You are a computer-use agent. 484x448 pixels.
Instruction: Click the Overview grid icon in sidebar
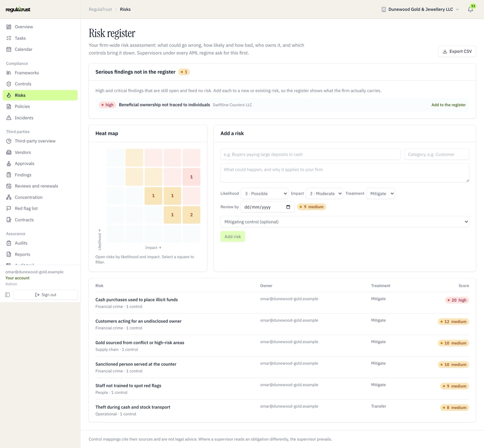point(9,27)
